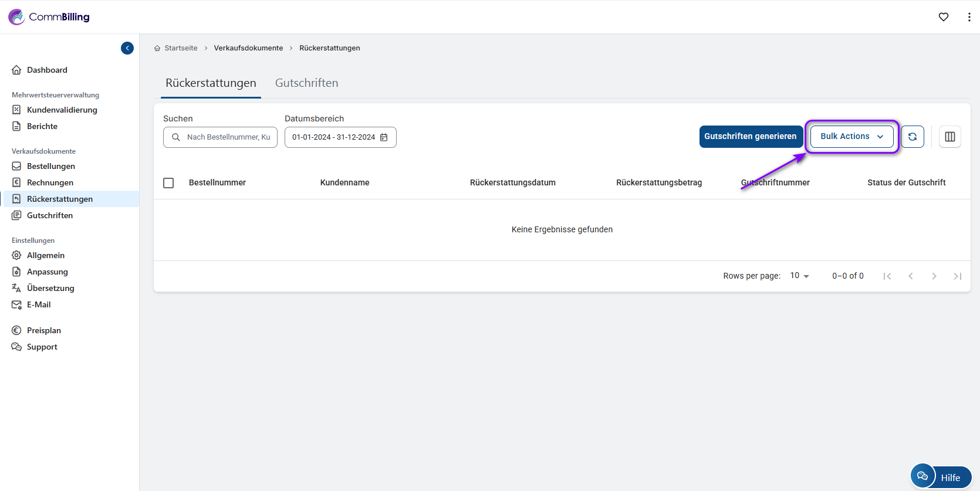Focus the Bestellnummer search field

tap(228, 137)
